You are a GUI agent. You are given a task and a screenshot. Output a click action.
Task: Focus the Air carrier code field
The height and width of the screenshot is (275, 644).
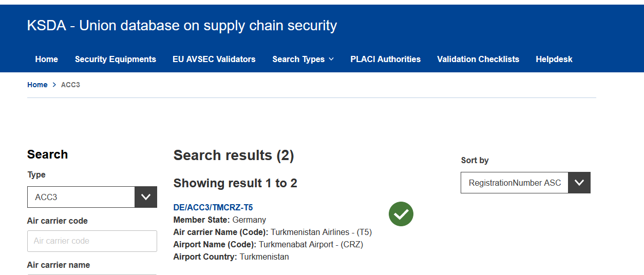click(92, 241)
